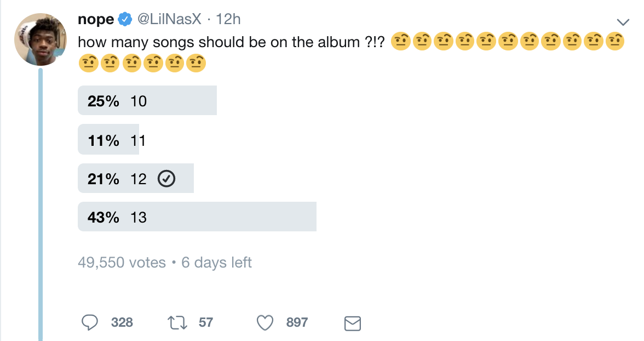Click the first raised-eyebrow emoji
644x341 pixels.
pos(400,42)
